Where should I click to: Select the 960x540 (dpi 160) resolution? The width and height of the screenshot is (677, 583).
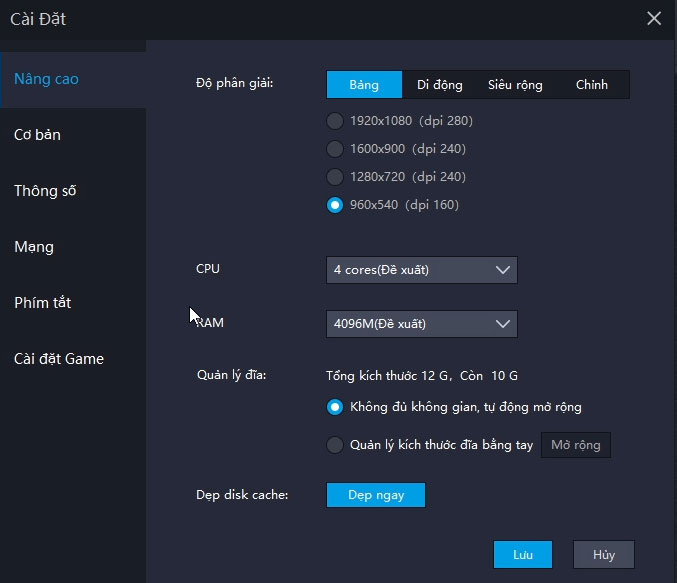[335, 205]
